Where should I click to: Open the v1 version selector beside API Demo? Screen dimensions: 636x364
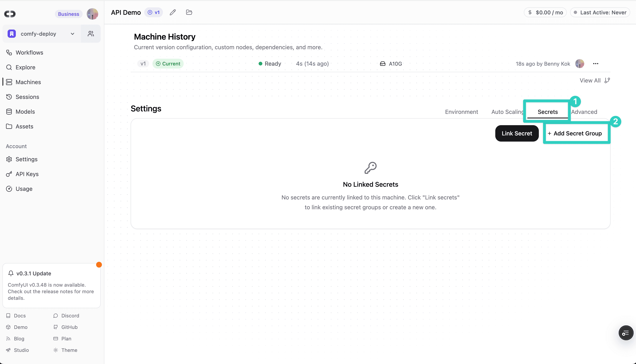point(153,12)
